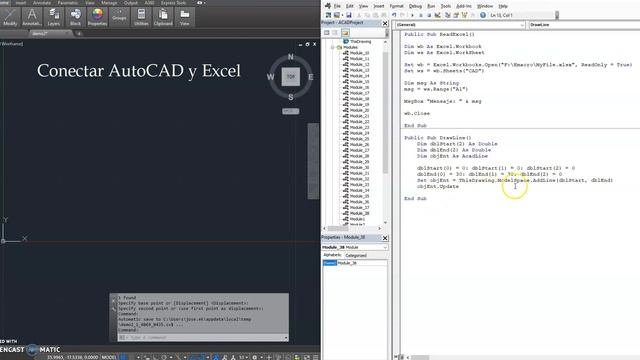The image size is (640, 360).
Task: Select the Output ribbon tab in AutoCAD
Action: tap(131, 3)
